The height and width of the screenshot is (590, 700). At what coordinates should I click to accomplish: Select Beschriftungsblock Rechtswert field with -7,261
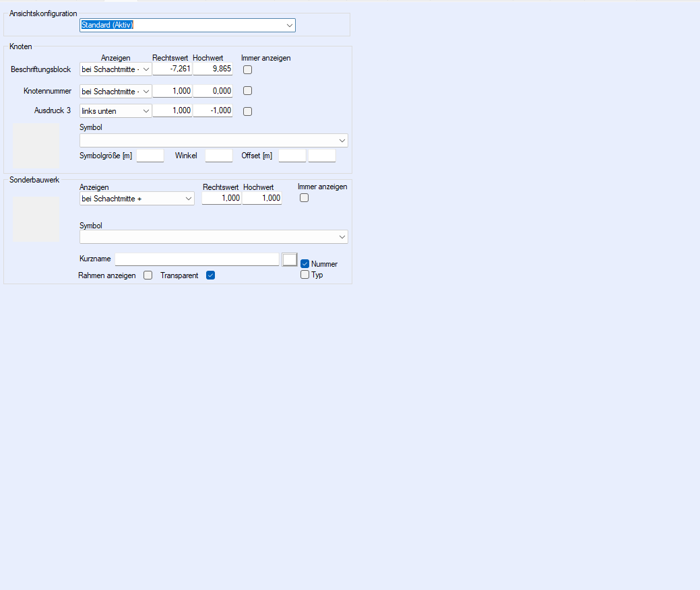point(172,69)
